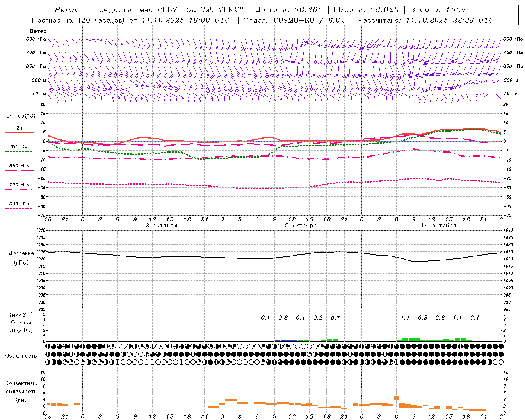The image size is (525, 420).
Task: Click the "Высота: 155м" elevation value
Action: 438,10
